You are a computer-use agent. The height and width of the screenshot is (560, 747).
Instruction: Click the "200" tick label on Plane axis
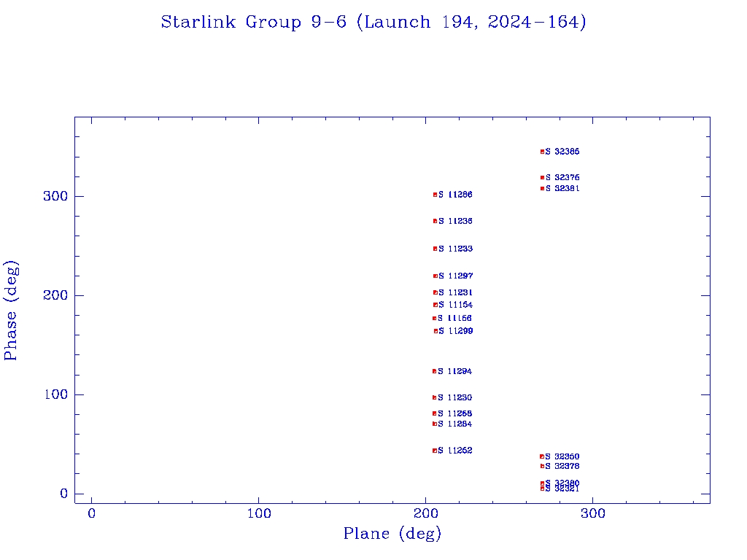(426, 513)
